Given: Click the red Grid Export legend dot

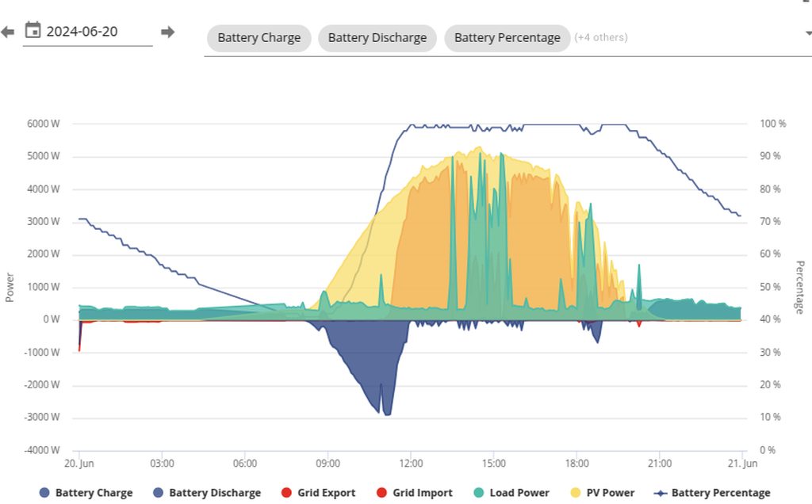Looking at the screenshot, I should pyautogui.click(x=287, y=493).
